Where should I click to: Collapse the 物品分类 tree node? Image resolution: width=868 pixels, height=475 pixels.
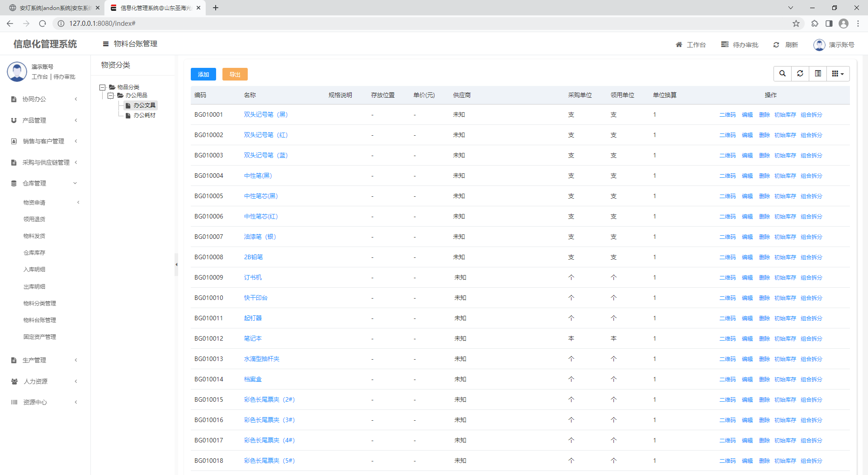[103, 87]
